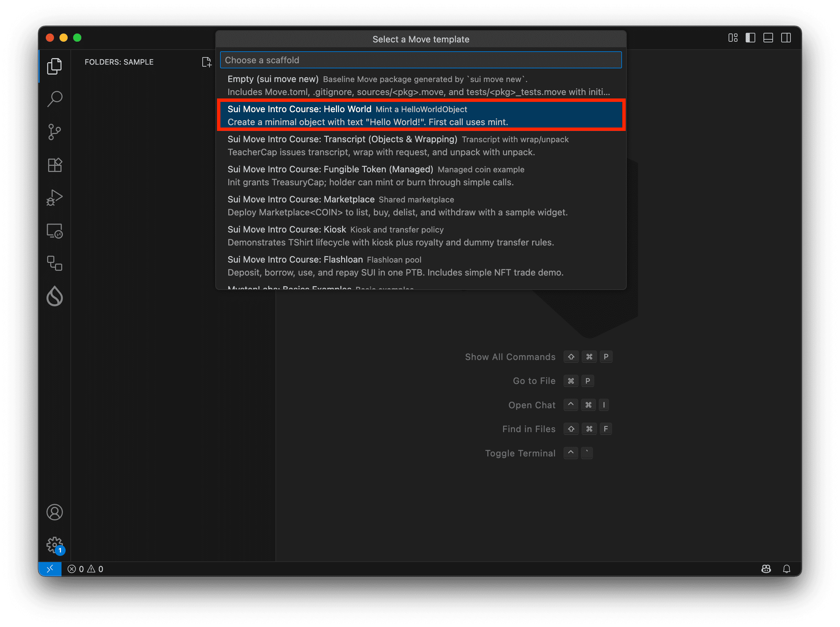Screen dimensions: 840x627
Task: Open Customize Layout options
Action: pos(733,38)
